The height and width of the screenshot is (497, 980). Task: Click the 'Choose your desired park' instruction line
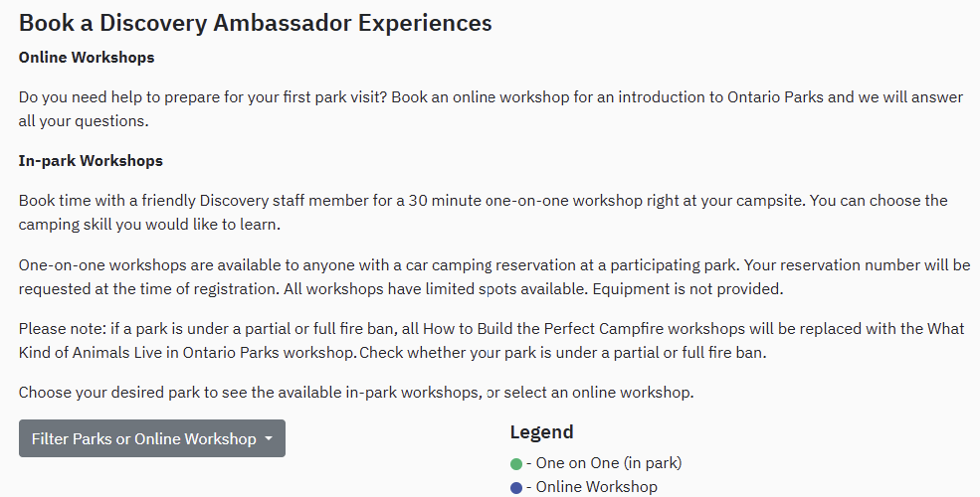coord(356,392)
